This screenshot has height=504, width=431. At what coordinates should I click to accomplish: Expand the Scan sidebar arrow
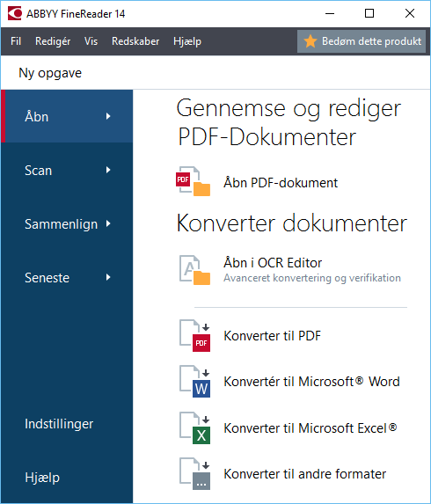108,170
